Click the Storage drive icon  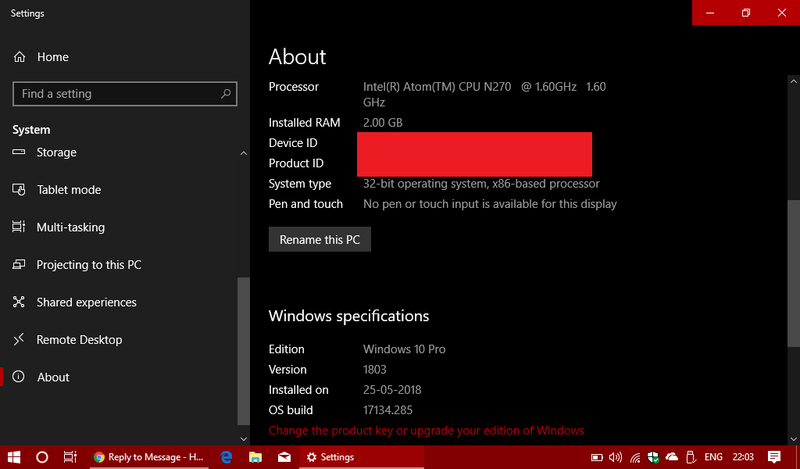[x=18, y=152]
